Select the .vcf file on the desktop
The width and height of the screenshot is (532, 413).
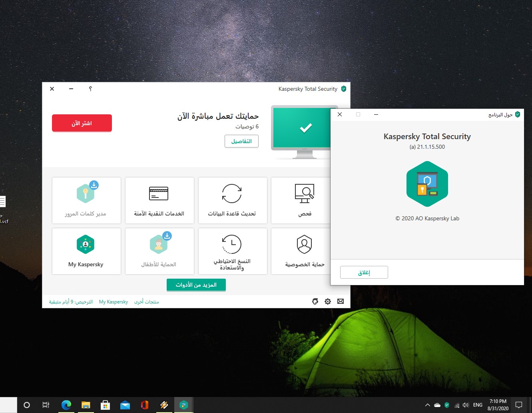coord(3,209)
